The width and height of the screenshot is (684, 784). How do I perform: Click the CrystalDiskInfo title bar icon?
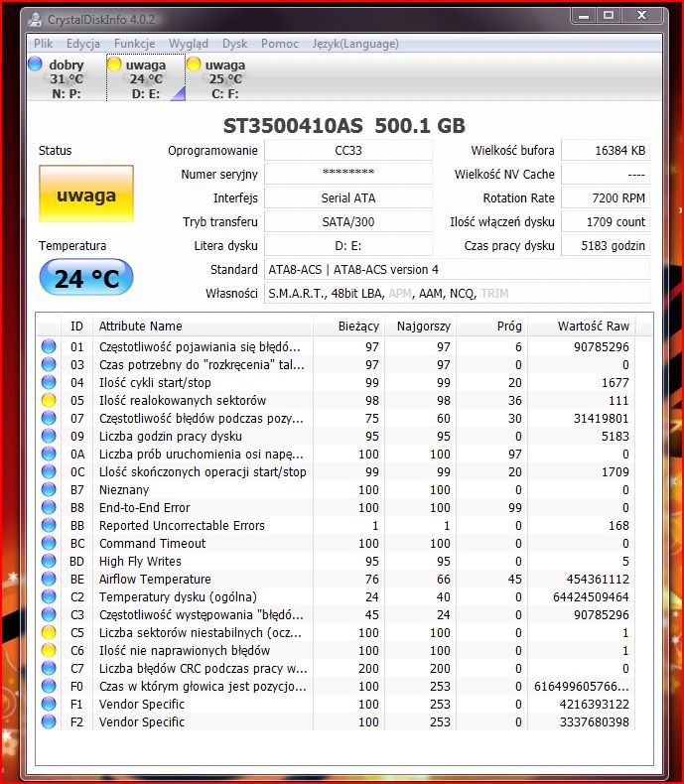click(x=35, y=20)
